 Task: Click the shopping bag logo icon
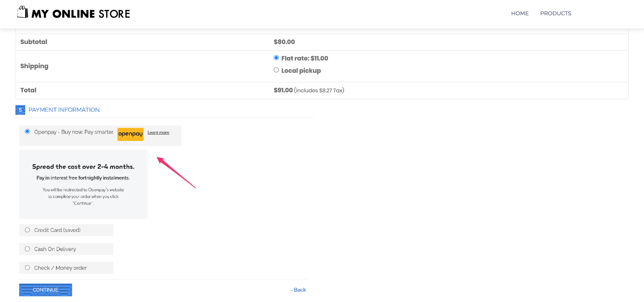[x=22, y=12]
